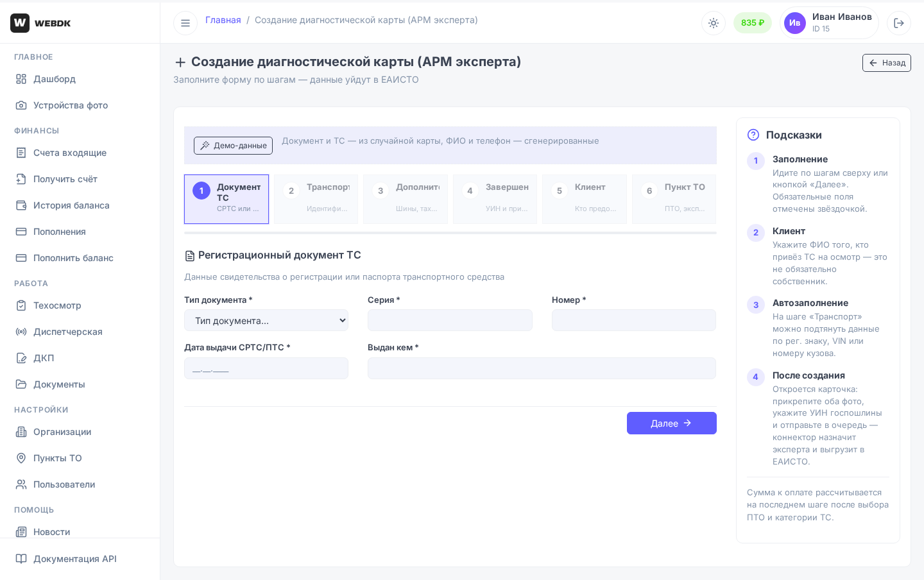Viewport: 924px width, 580px height.
Task: Focus the Номер input field
Action: pyautogui.click(x=634, y=321)
